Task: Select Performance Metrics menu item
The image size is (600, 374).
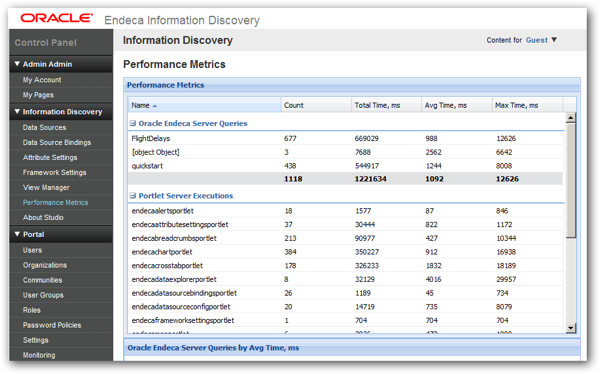Action: click(55, 203)
